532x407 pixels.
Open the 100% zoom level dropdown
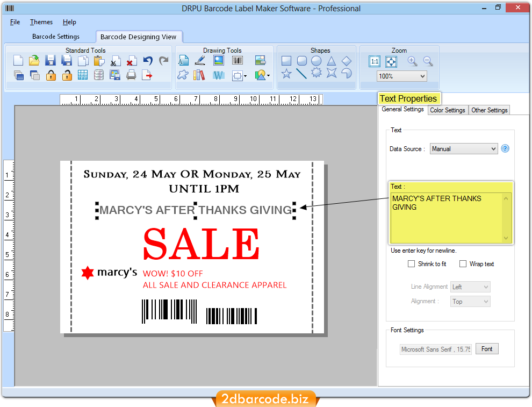tap(402, 76)
